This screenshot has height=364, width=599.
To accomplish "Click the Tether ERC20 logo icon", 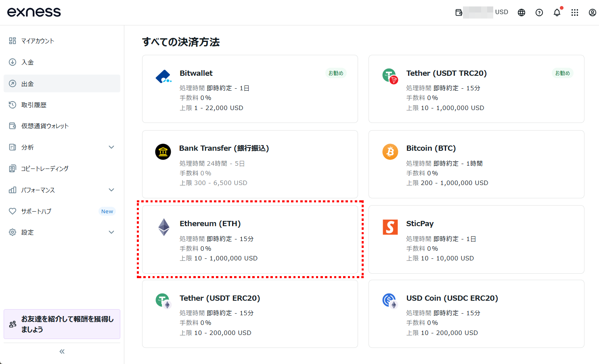I will pyautogui.click(x=163, y=301).
